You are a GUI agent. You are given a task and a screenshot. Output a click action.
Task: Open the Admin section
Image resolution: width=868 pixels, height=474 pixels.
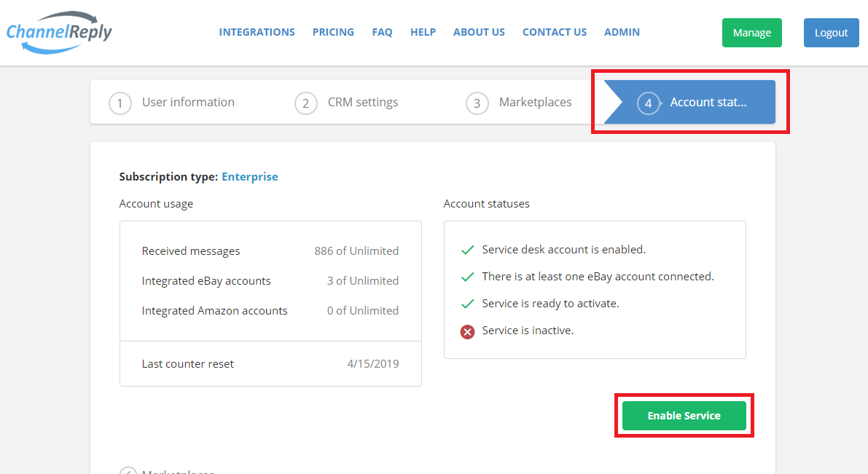click(622, 32)
